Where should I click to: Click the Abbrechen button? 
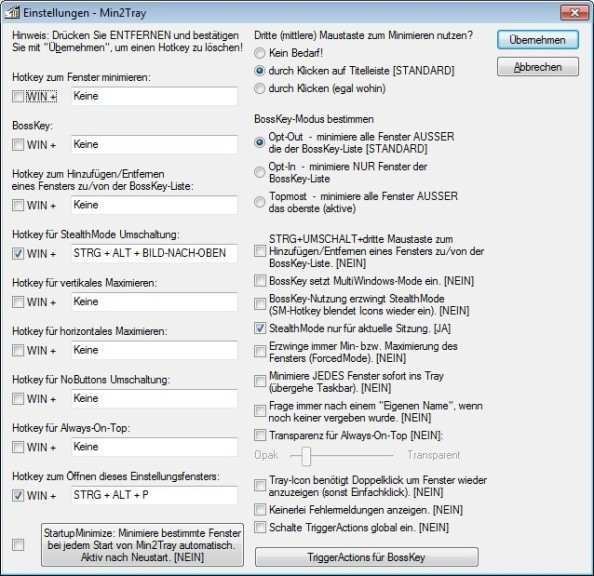[x=538, y=67]
